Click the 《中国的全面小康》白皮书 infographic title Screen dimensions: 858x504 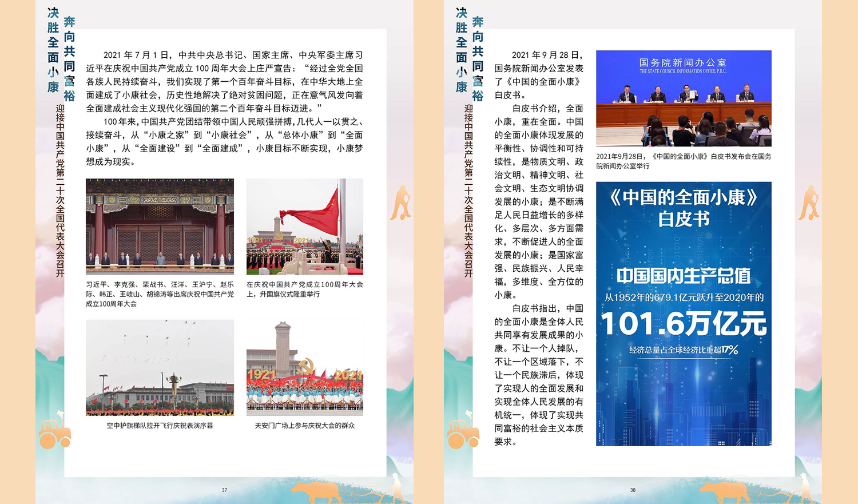pos(684,208)
